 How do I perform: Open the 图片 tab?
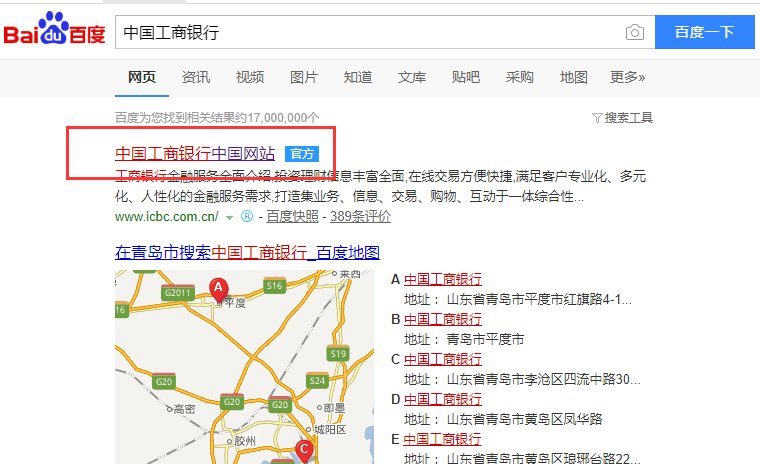[304, 77]
